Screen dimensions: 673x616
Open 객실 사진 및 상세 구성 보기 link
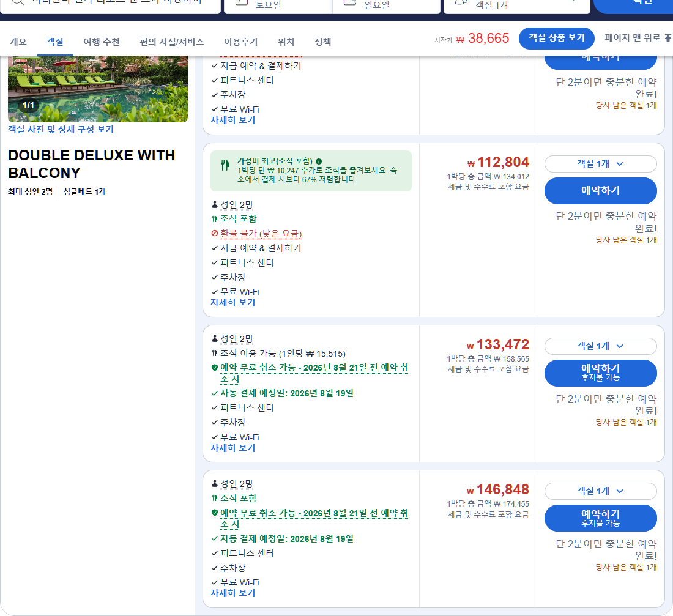pos(61,129)
